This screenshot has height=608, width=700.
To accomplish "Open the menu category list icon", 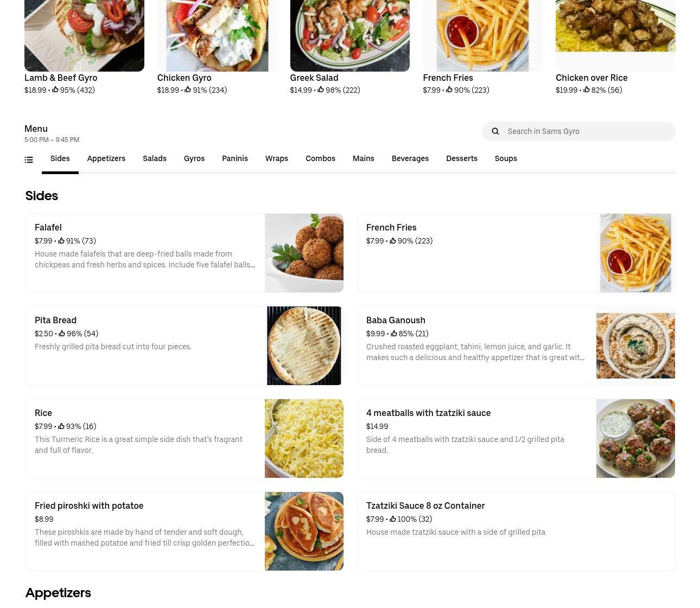I will click(29, 159).
